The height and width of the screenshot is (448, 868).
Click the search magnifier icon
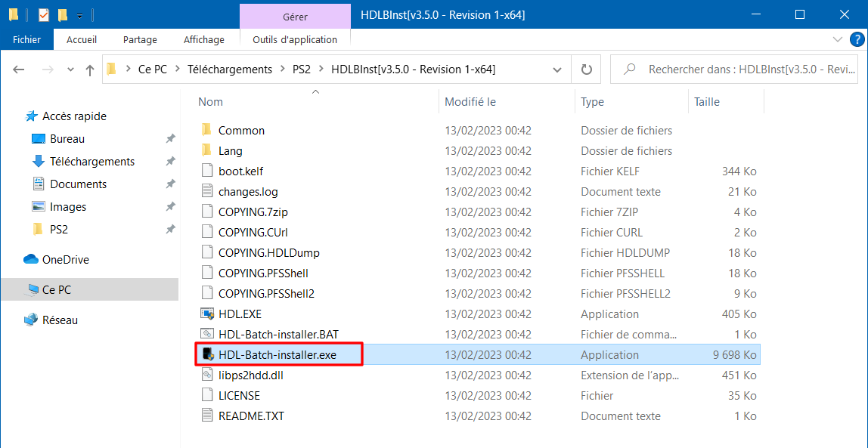coord(629,70)
